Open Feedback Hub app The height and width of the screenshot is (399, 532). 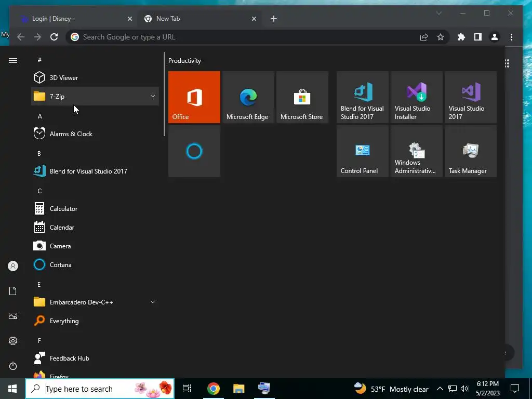tap(95, 358)
